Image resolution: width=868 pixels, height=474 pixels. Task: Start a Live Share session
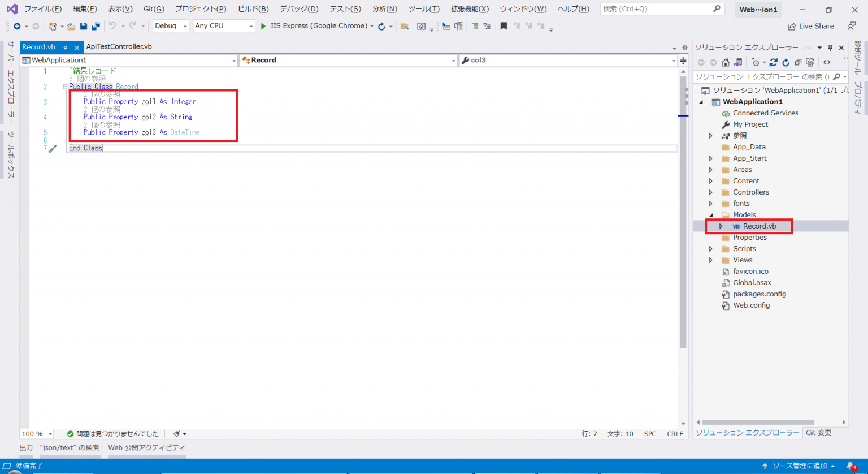(810, 26)
